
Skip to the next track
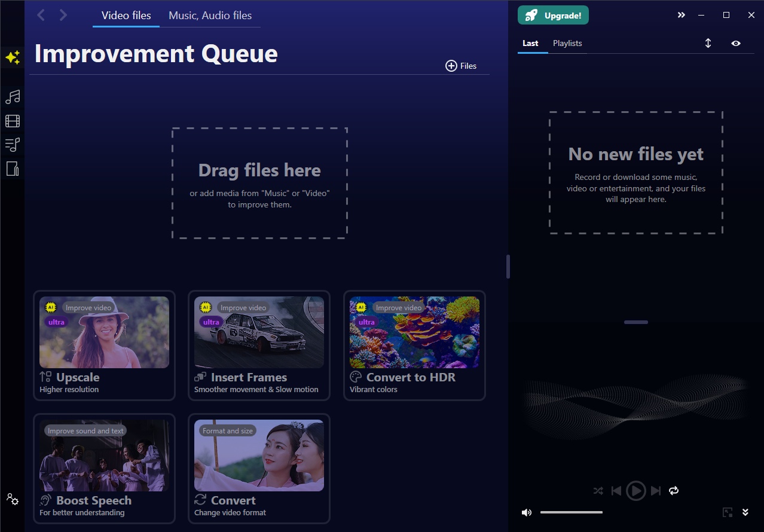point(656,491)
